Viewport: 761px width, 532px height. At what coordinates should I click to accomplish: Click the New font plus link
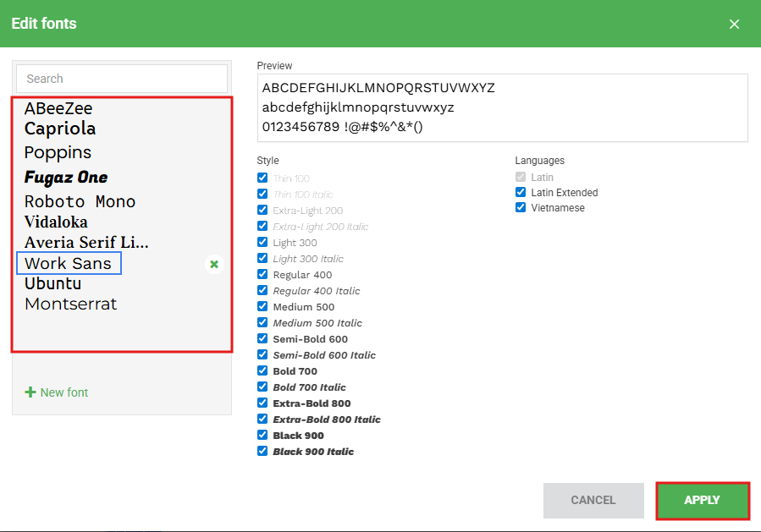pos(57,392)
